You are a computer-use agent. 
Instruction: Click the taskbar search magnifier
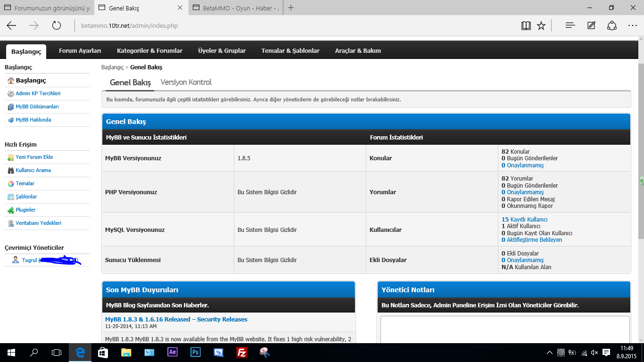34,352
